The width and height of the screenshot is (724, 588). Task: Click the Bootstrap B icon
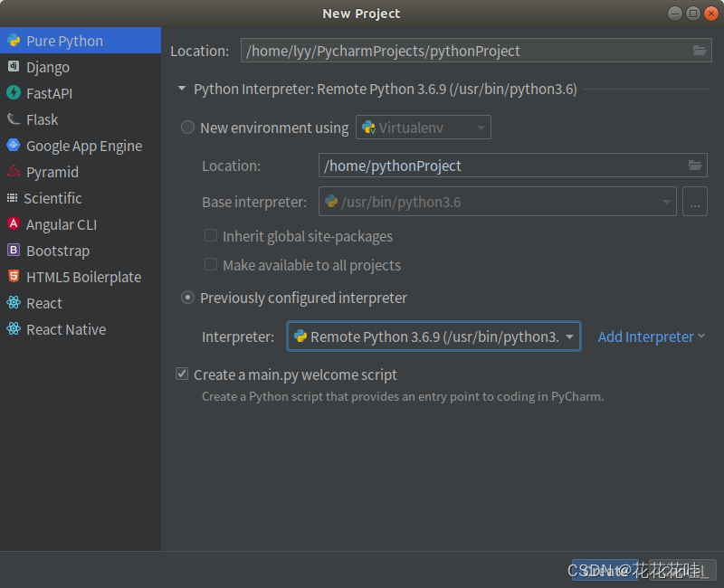tap(14, 251)
